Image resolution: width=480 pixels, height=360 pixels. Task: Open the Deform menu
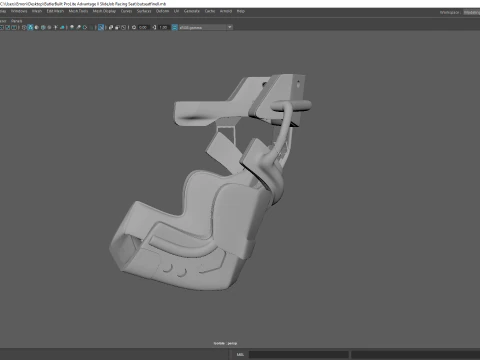tap(162, 11)
